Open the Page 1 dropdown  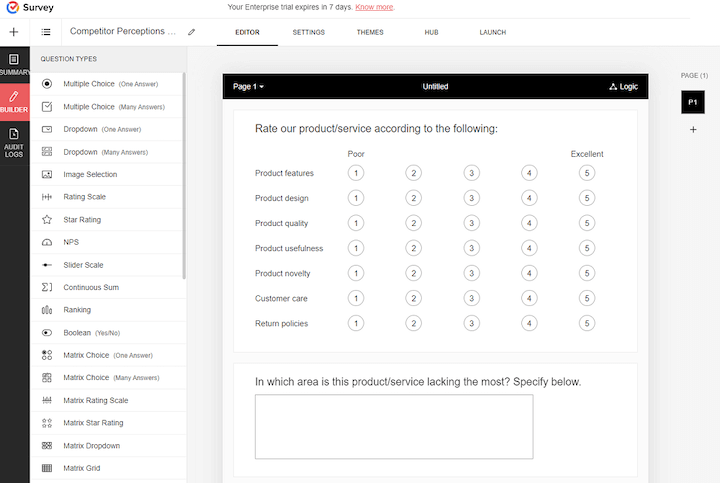point(248,87)
